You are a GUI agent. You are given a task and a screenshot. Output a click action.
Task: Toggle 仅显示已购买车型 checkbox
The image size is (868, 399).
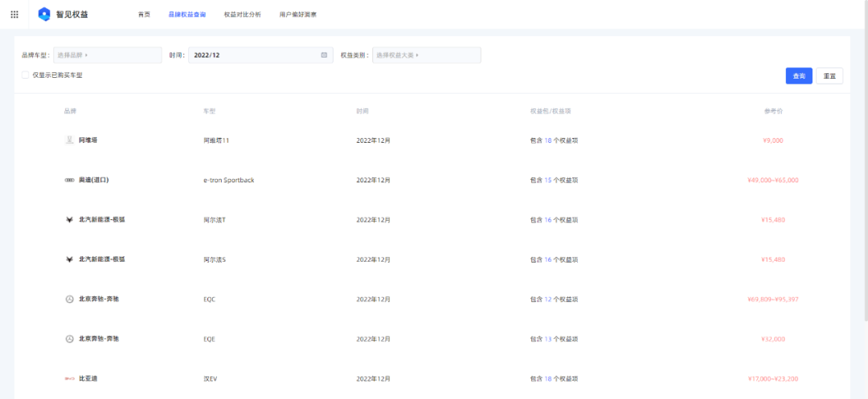25,75
